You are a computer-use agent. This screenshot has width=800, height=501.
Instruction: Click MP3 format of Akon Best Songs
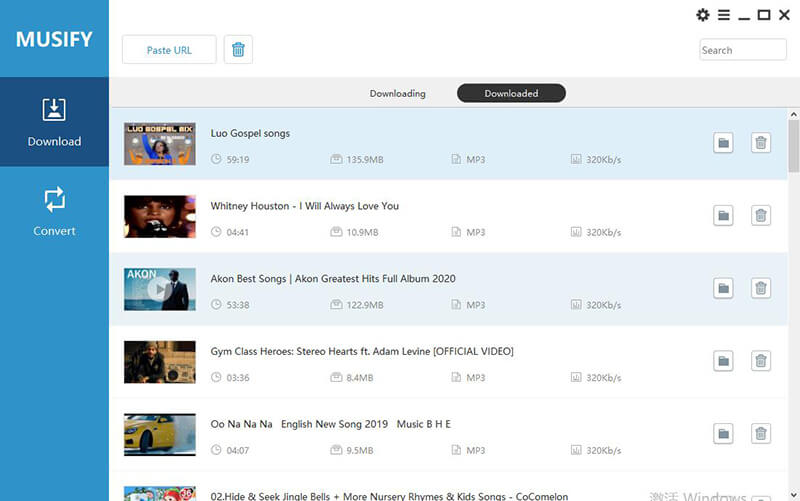tap(476, 305)
